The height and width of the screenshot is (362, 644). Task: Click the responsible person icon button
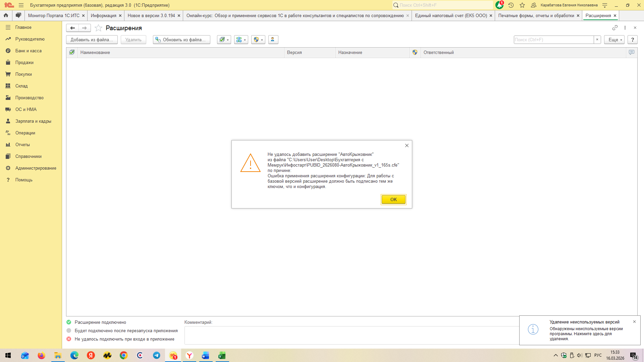coord(273,40)
